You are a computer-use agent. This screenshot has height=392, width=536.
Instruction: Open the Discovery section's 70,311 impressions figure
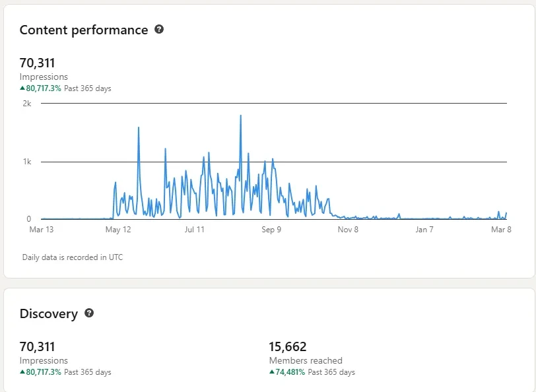pos(38,347)
